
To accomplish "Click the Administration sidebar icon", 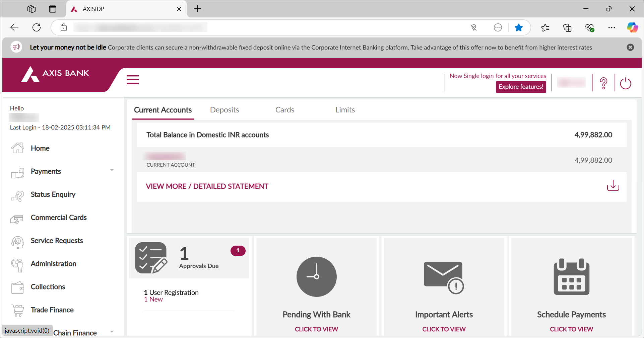I will pyautogui.click(x=17, y=265).
